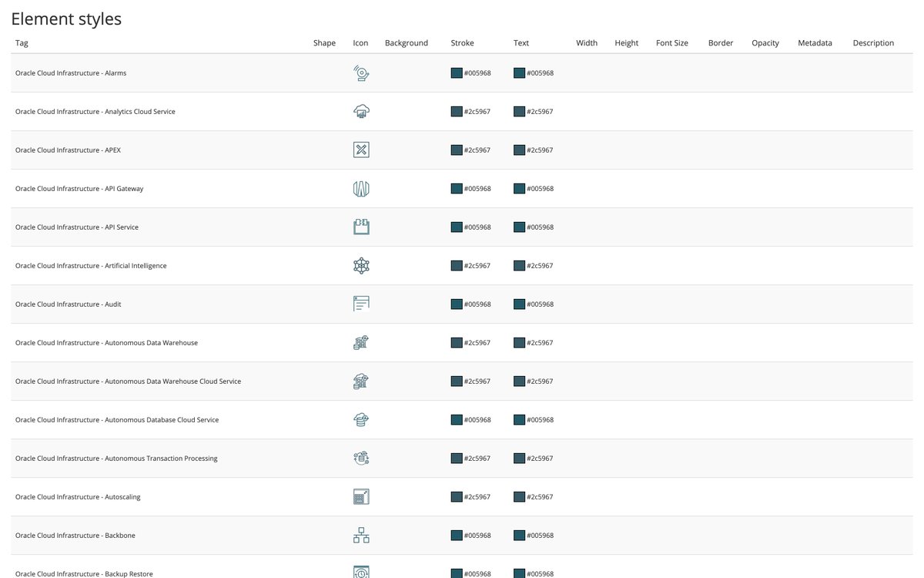Click the Autoscaling text color swatch
Viewport: 924px width, 578px height.
[519, 497]
